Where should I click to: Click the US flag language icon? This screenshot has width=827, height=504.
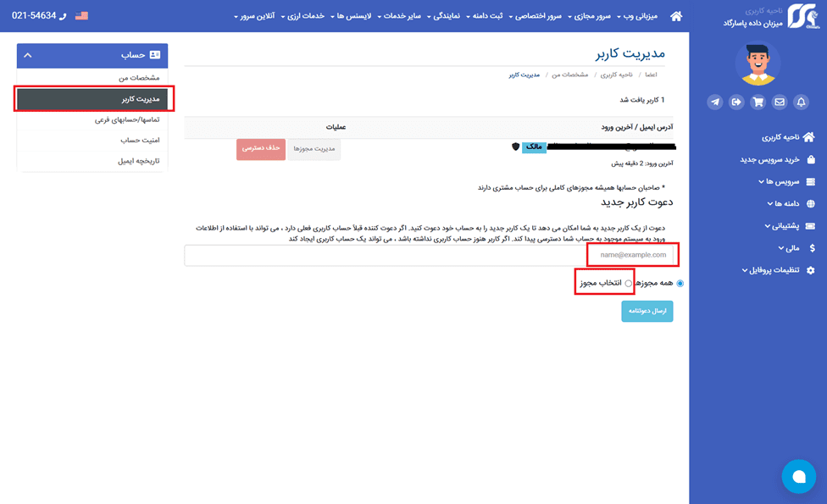[81, 16]
